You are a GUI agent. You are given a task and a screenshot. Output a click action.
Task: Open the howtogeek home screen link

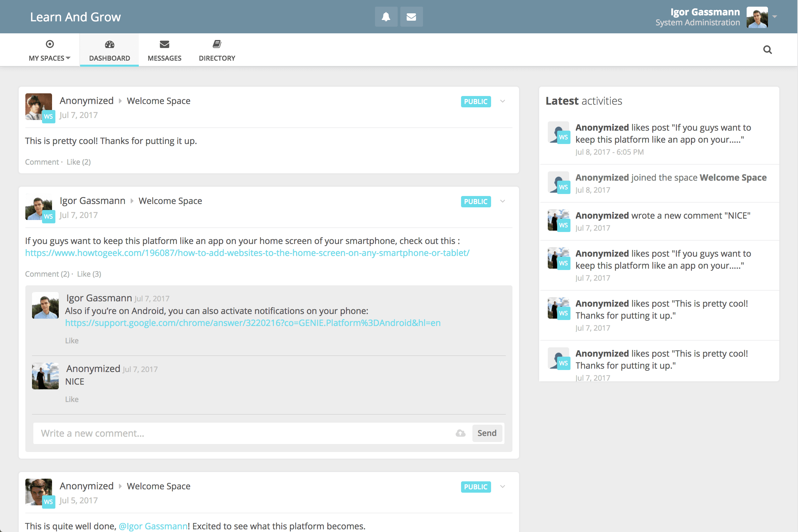(247, 253)
